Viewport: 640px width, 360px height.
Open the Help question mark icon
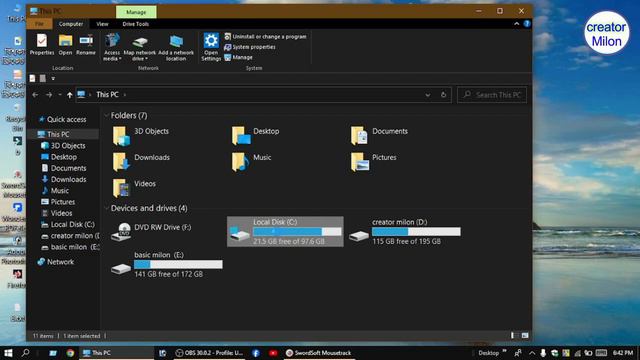(x=527, y=24)
